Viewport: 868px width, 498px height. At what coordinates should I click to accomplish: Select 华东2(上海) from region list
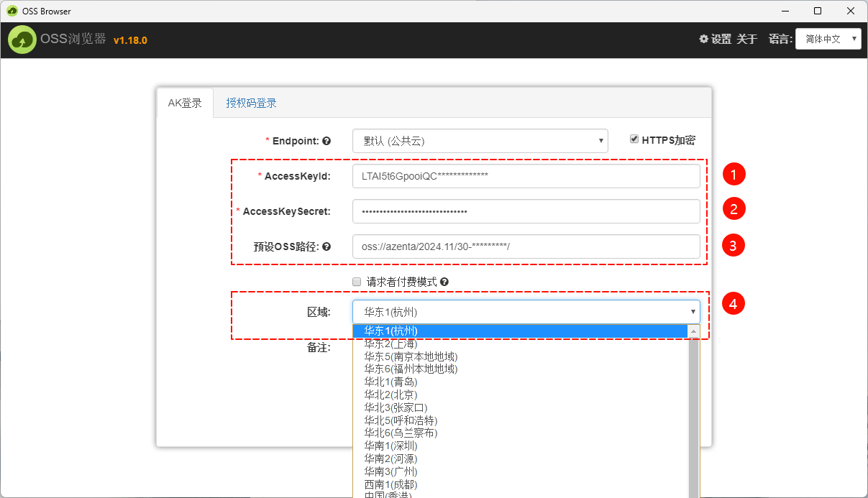tap(390, 343)
